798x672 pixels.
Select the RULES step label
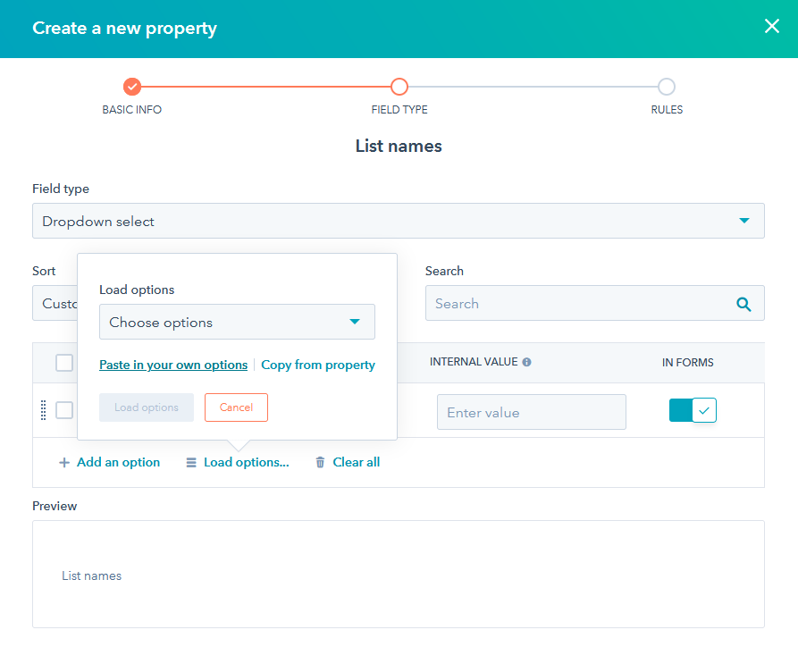667,109
